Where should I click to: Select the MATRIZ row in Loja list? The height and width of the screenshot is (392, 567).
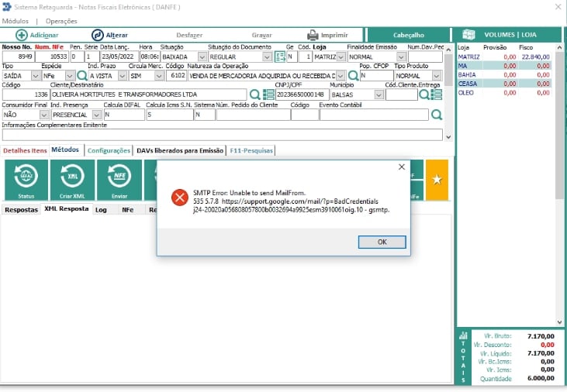pos(504,57)
